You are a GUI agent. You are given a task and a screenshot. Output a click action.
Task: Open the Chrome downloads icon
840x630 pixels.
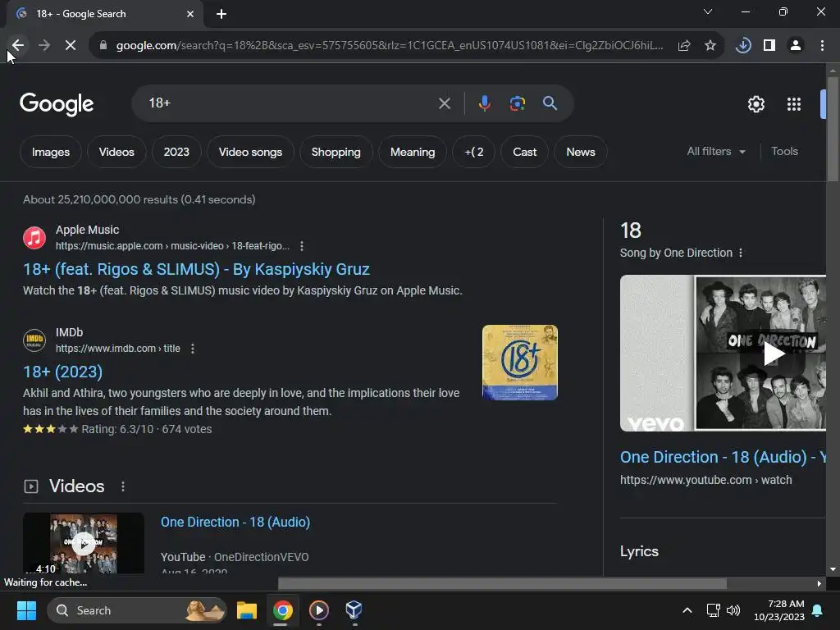742,46
